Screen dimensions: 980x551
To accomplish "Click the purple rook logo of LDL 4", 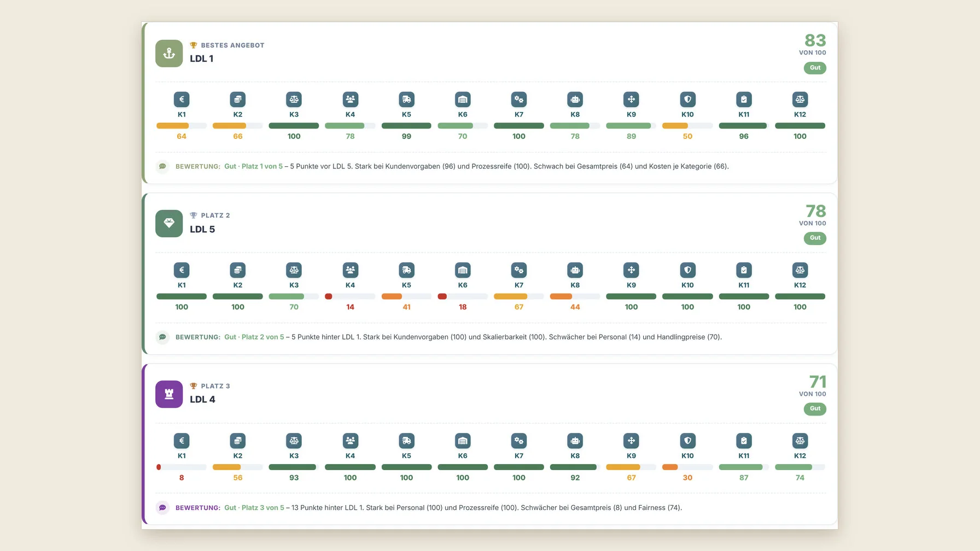I will (169, 394).
